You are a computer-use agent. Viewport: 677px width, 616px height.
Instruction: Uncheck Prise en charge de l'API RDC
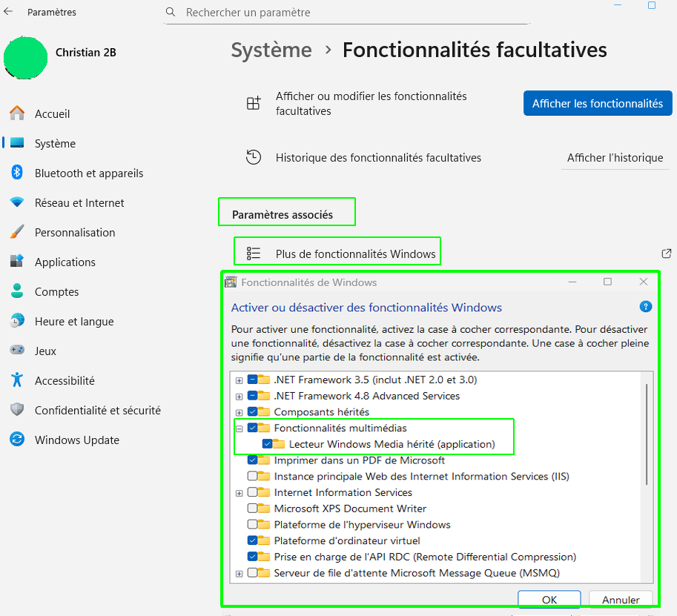click(253, 557)
